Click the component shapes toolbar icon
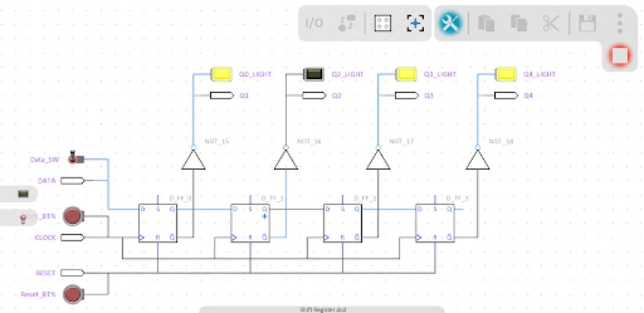Image resolution: width=644 pixels, height=313 pixels. click(346, 23)
